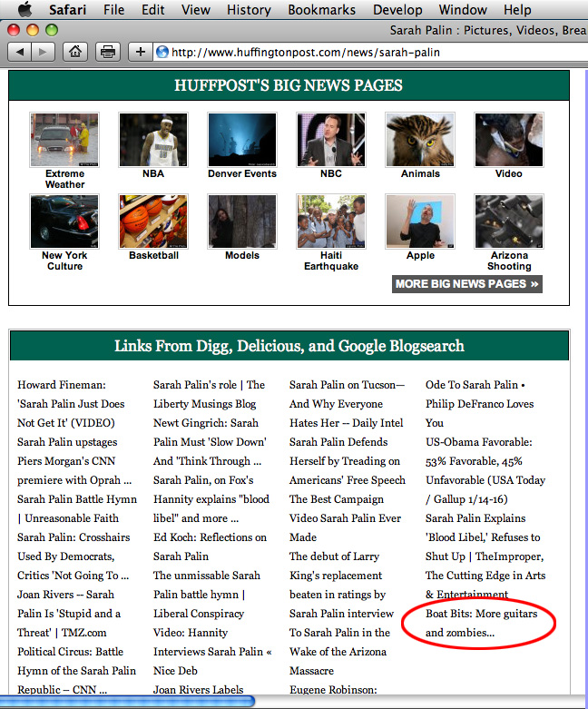588x709 pixels.
Task: Click the Animals caption link
Action: click(420, 173)
